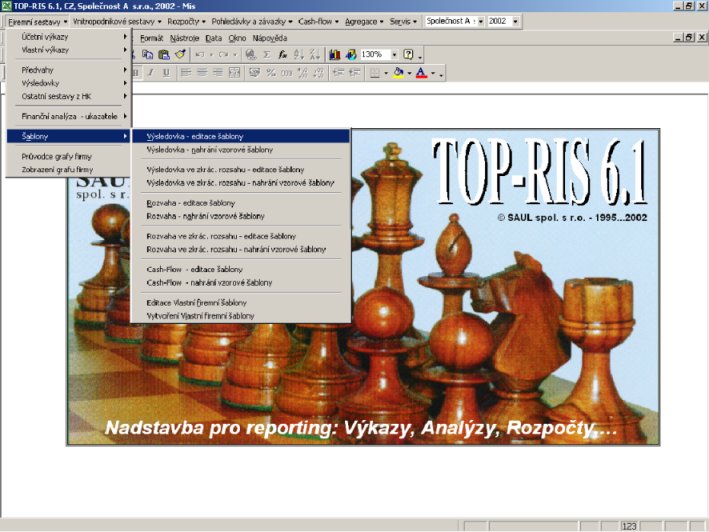Viewport: 709px width, 532px height.
Task: Choose Cash-Flow - editace šablony
Action: point(241,269)
